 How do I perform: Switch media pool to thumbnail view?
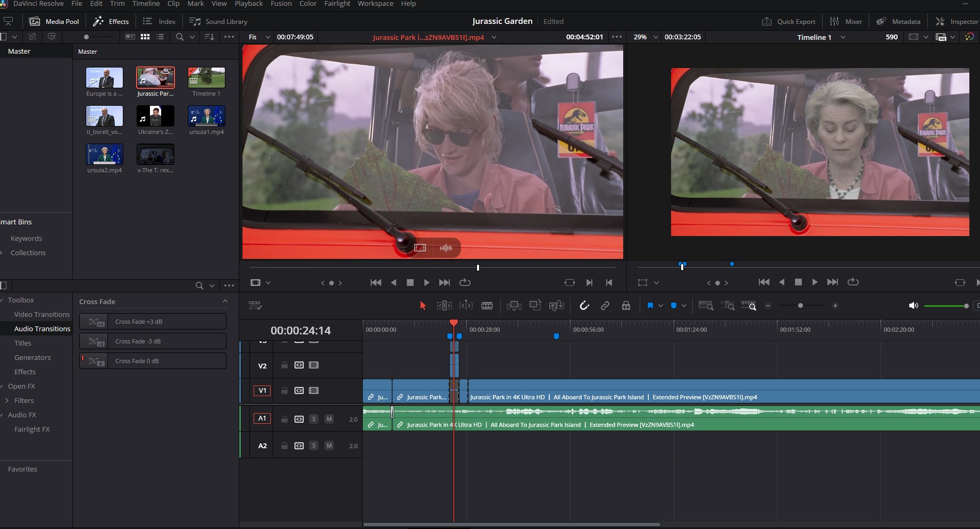tap(145, 37)
